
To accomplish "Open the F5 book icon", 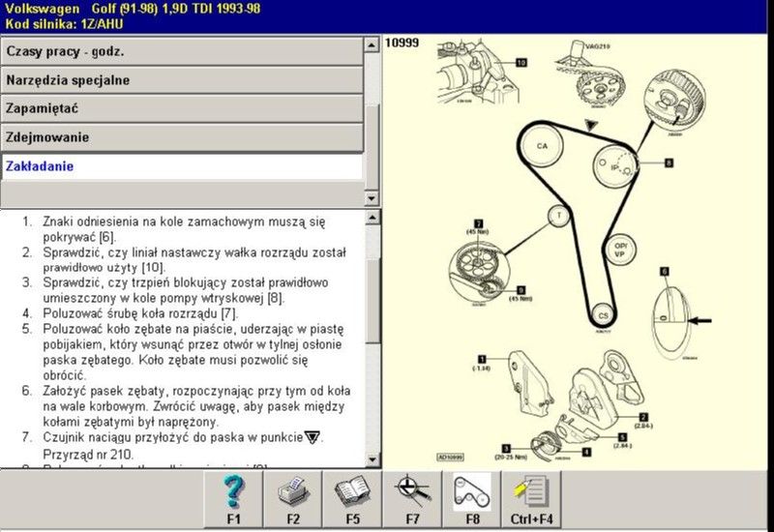I will (x=352, y=498).
